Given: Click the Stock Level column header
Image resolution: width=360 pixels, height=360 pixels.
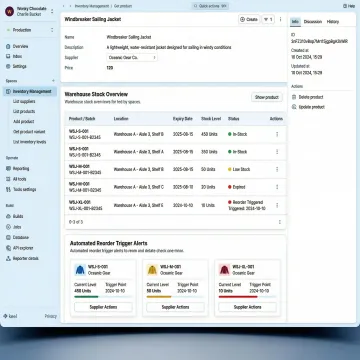Looking at the screenshot, I should (211, 119).
